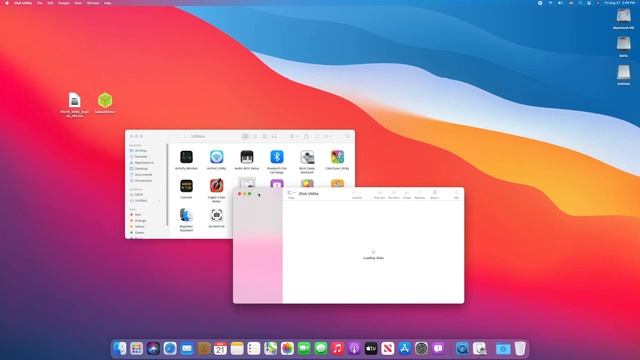Switch Finder to column view
Screen dimensions: 640x360
(x=265, y=136)
